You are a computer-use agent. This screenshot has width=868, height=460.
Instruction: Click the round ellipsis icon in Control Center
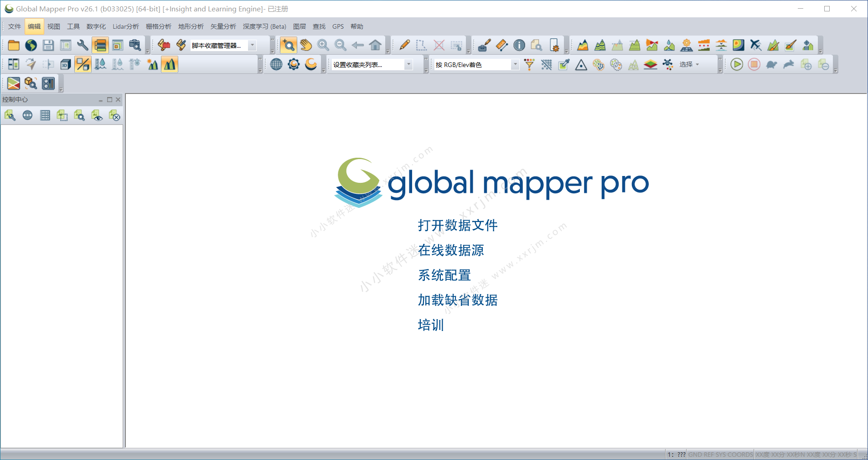pos(27,115)
